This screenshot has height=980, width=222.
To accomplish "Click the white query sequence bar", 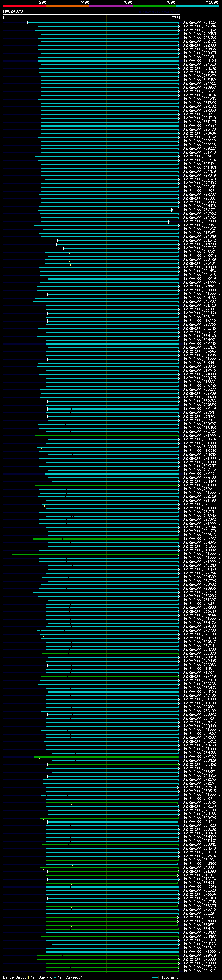I will tap(91, 14).
